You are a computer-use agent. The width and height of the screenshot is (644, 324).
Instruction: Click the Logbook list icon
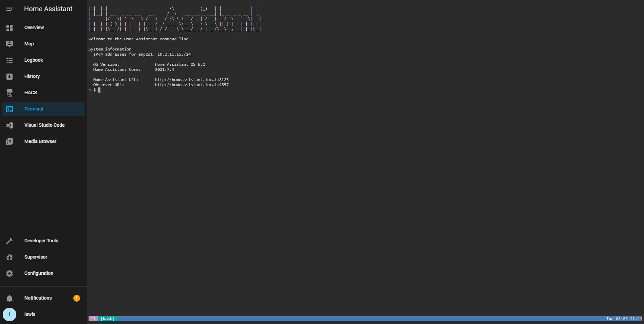[x=10, y=60]
